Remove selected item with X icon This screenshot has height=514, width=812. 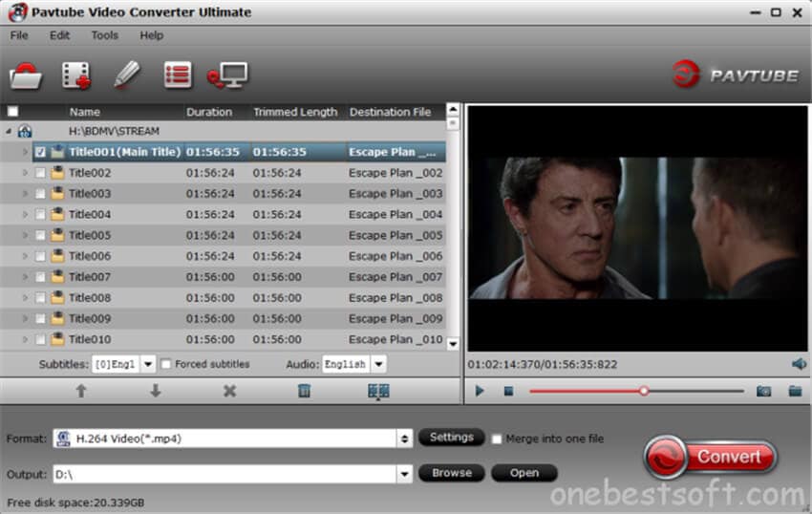pyautogui.click(x=229, y=391)
